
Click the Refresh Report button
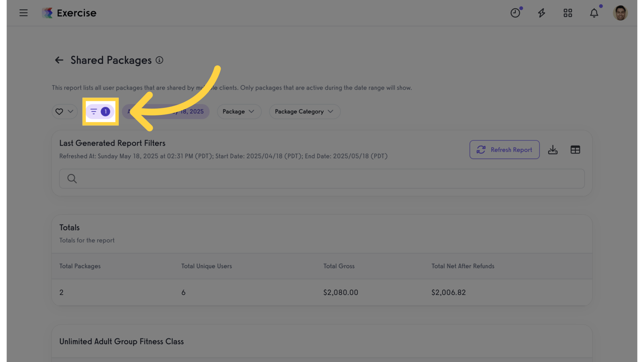point(504,150)
